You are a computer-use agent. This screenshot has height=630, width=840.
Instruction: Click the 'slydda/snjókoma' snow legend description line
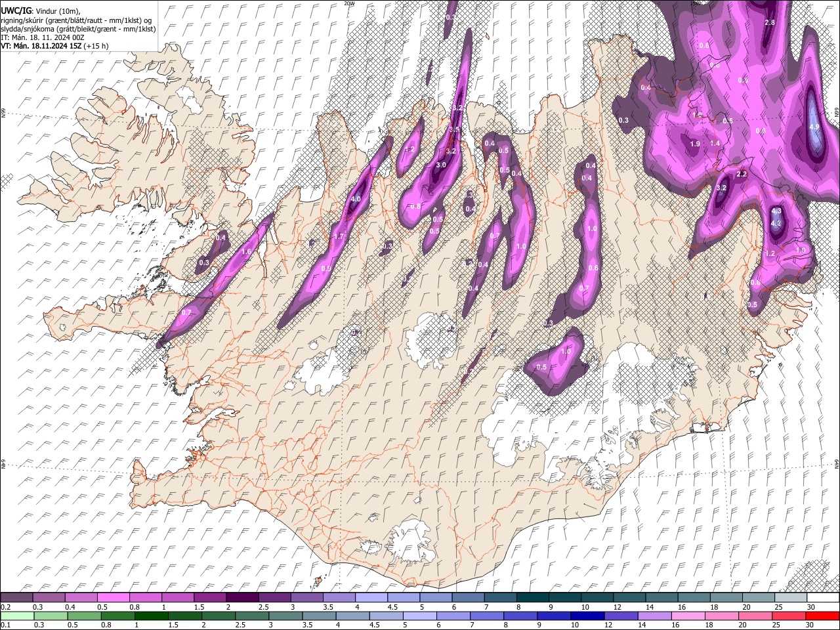[x=78, y=29]
